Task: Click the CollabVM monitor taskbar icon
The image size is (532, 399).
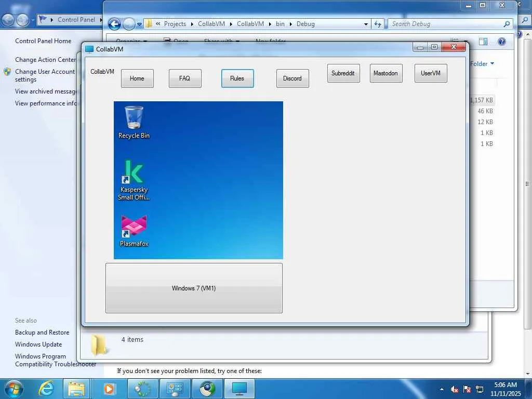Action: 240,389
